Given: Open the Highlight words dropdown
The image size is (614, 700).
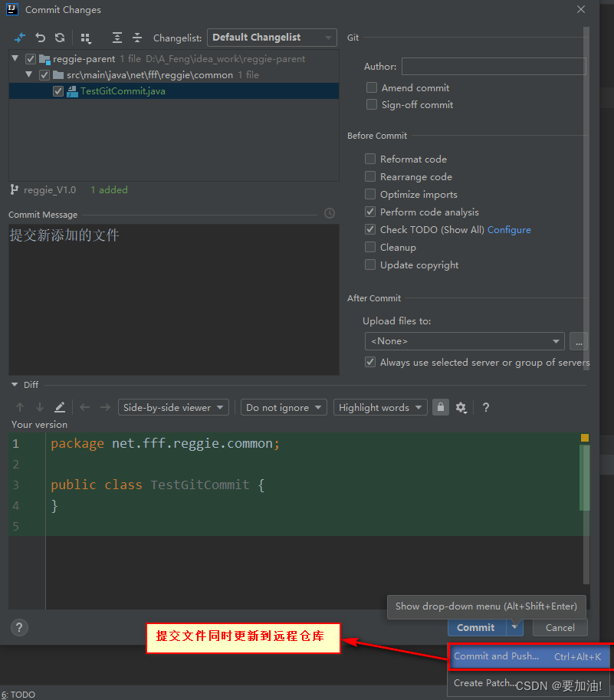Looking at the screenshot, I should (380, 407).
